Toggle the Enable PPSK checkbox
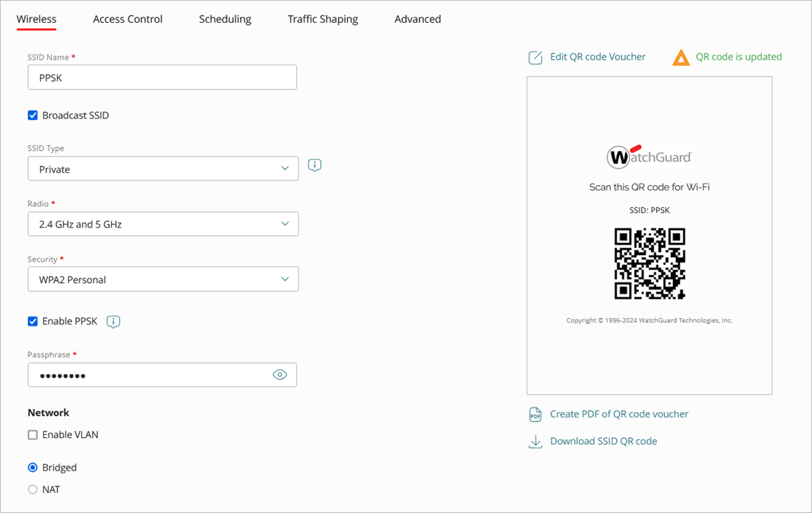 click(33, 321)
